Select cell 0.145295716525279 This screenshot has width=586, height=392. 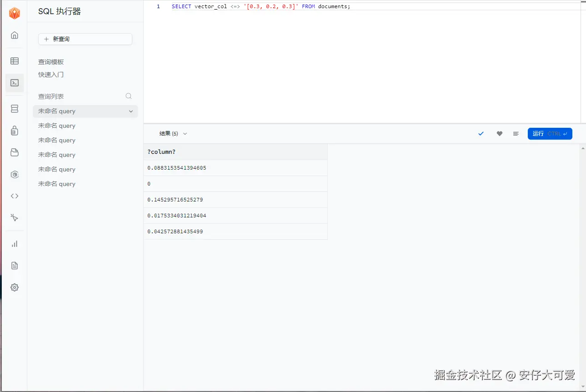tap(235, 200)
